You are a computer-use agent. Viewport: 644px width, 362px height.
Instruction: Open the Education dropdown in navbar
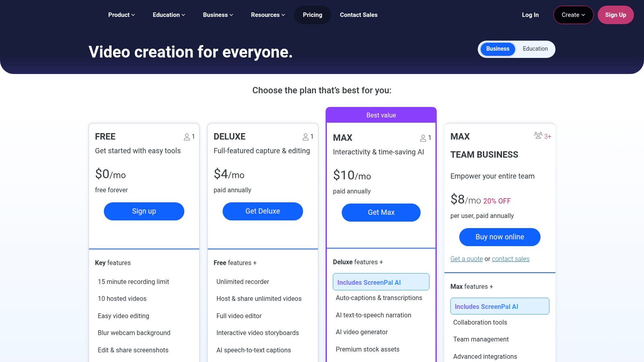point(169,15)
